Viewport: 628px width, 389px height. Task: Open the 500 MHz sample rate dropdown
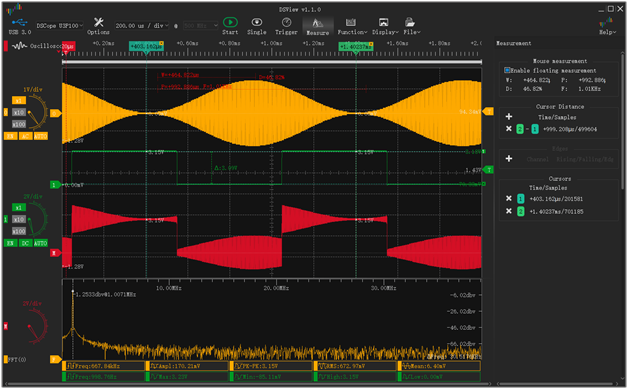[x=200, y=26]
